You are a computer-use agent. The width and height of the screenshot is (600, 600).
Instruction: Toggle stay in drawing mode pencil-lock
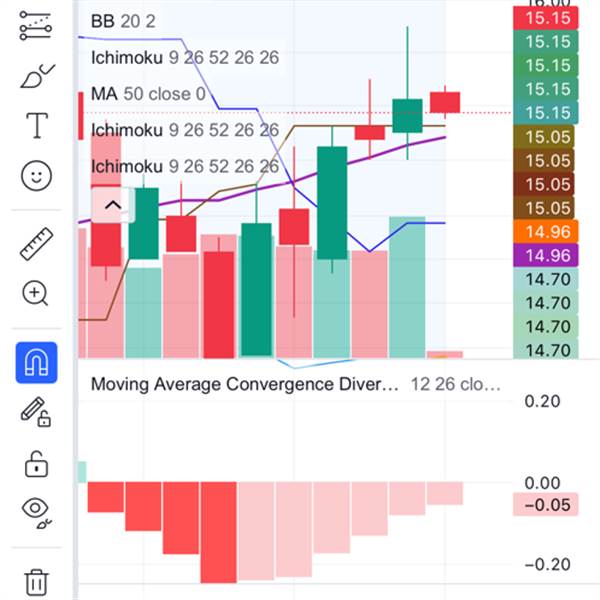[x=36, y=412]
